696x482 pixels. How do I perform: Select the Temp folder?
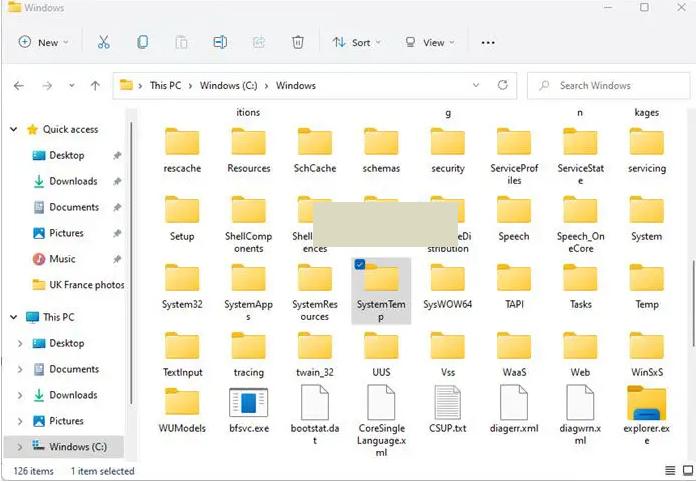pos(647,287)
